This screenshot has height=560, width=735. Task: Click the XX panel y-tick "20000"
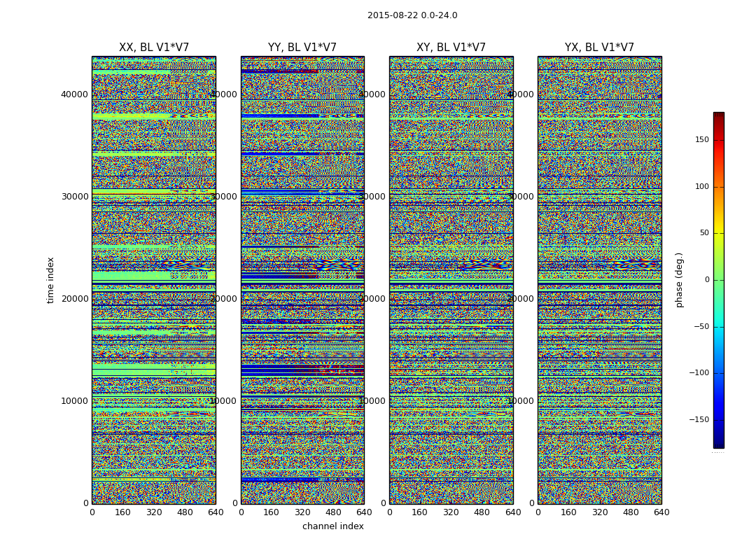tap(74, 298)
